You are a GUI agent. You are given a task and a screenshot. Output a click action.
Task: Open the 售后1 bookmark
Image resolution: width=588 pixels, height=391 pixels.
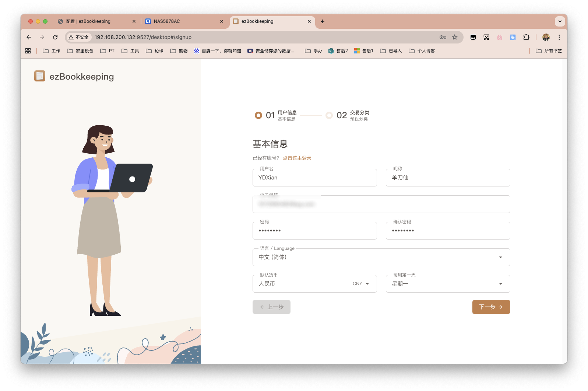364,51
